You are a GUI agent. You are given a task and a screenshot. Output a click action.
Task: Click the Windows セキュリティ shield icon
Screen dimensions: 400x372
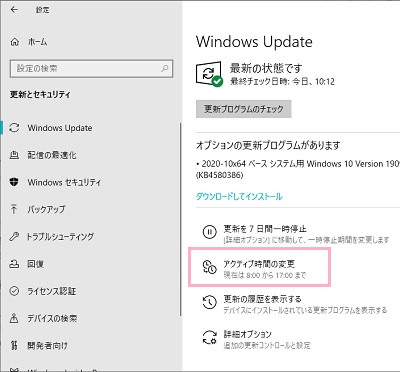click(14, 182)
